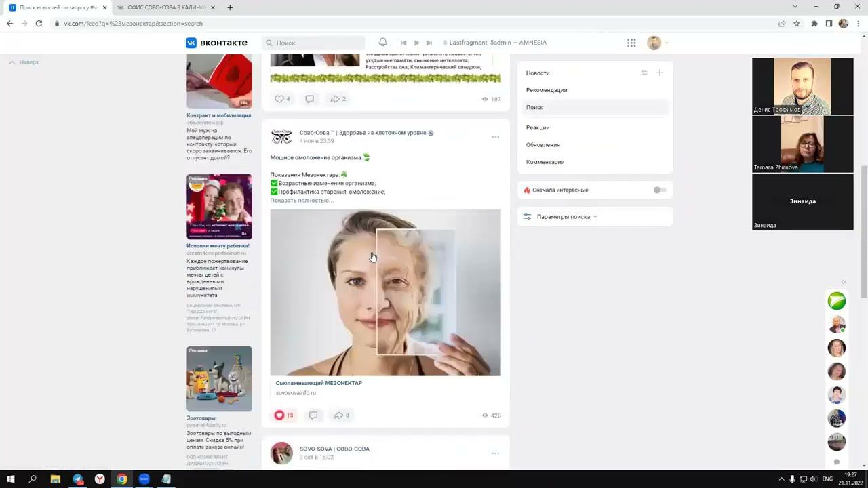The width and height of the screenshot is (868, 488).
Task: Add a new feed tab with plus icon
Action: tap(660, 73)
